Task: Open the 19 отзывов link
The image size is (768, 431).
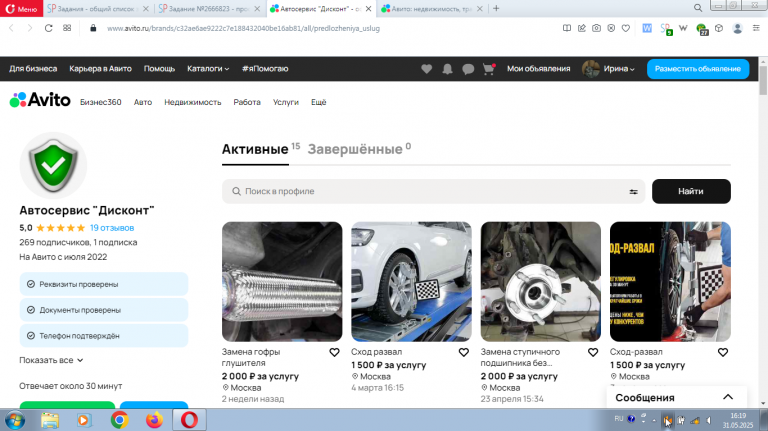Action: [x=112, y=228]
